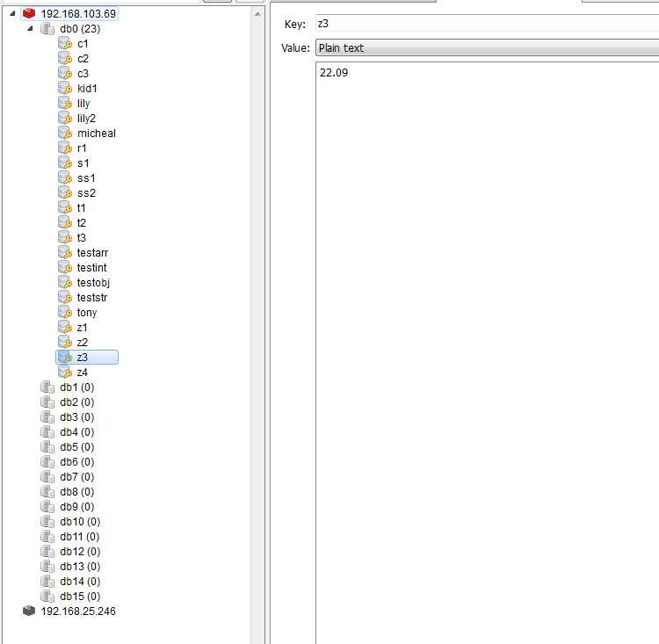Open the db14 (0) database

80,581
